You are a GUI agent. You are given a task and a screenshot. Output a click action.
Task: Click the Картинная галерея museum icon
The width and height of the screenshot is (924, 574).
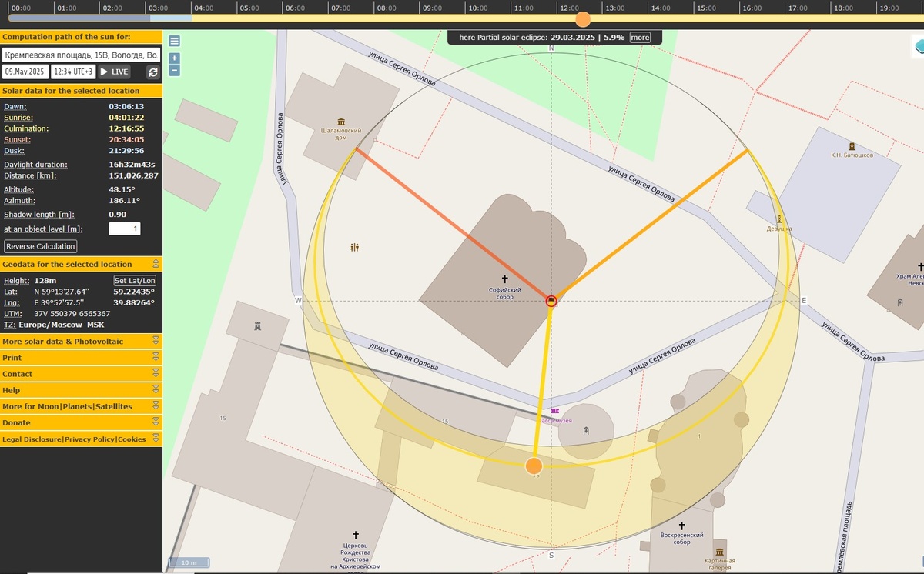tap(719, 552)
